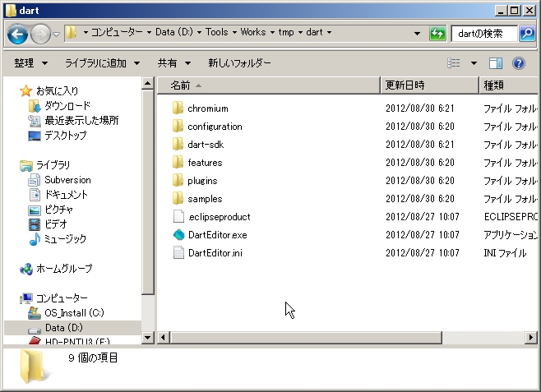Open '最近表示した場所' in the navigation pane

click(x=73, y=121)
